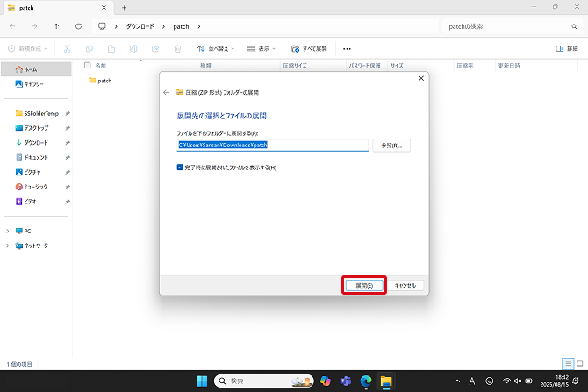Sort by Name (名前) column header
This screenshot has height=392, width=588.
point(101,66)
